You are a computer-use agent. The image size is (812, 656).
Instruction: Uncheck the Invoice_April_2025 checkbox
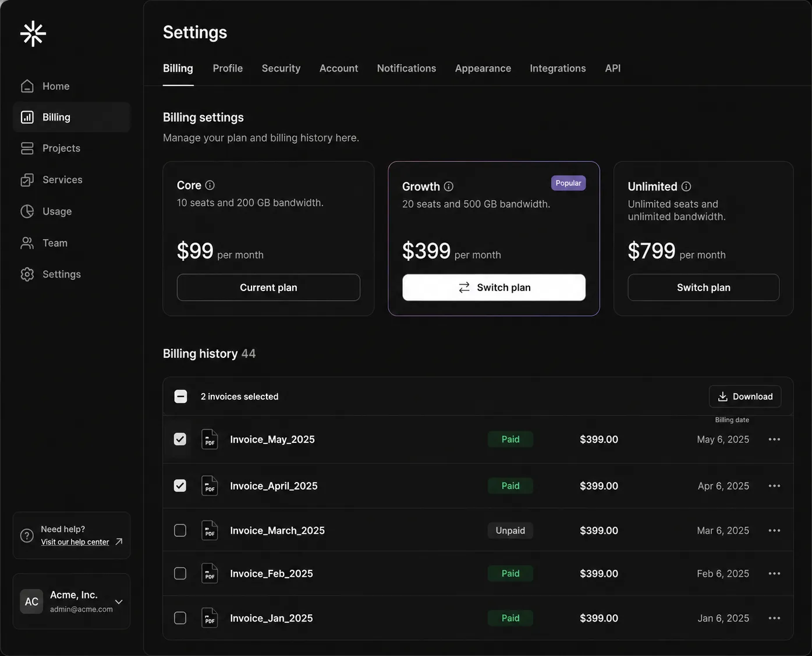pyautogui.click(x=180, y=486)
